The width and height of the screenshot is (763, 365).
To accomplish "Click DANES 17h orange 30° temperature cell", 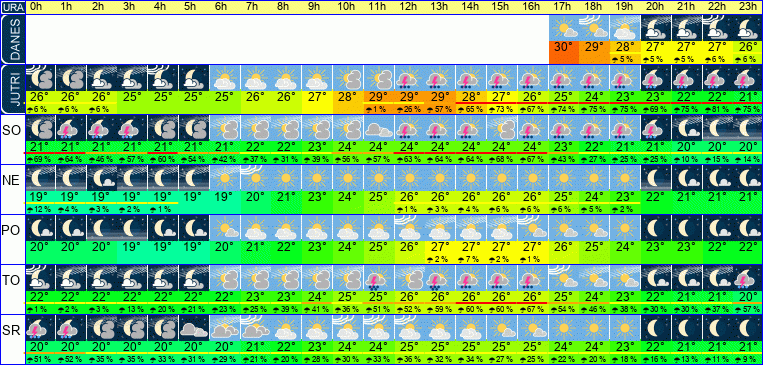I will coord(564,53).
